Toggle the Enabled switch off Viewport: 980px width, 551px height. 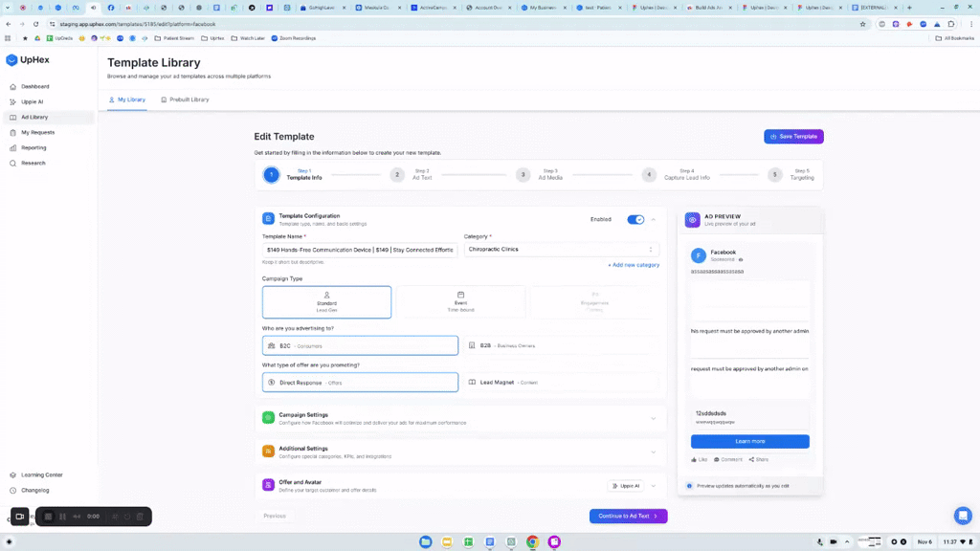[635, 219]
